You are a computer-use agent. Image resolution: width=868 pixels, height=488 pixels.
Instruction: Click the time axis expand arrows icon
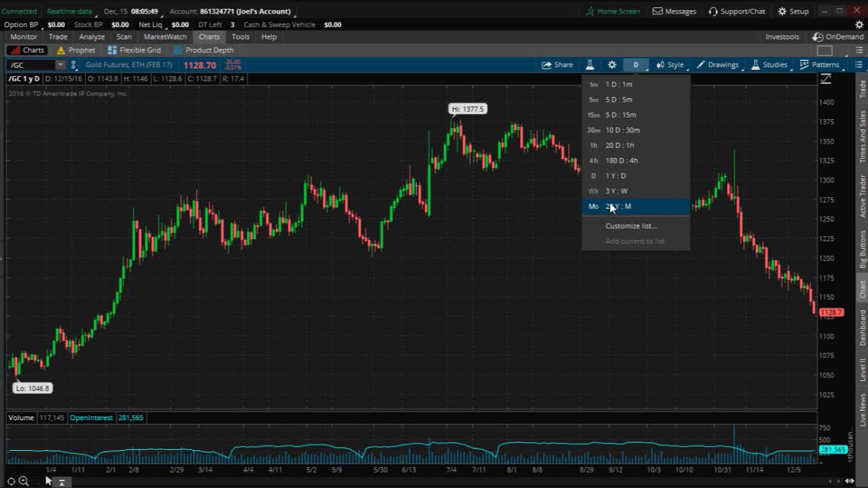[x=849, y=481]
